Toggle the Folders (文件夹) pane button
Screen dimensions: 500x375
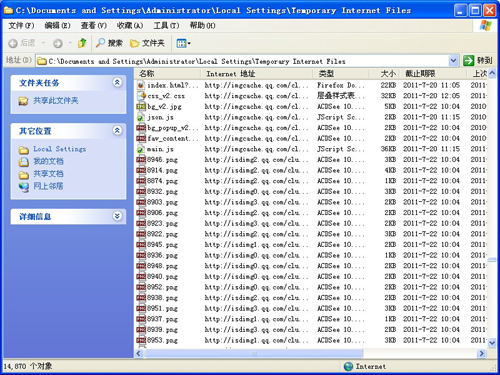(x=147, y=43)
